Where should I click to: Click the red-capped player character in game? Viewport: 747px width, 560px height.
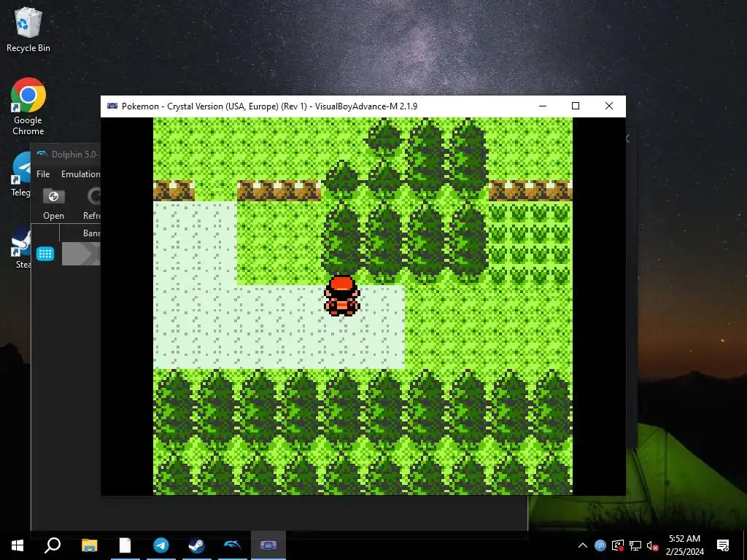[341, 295]
